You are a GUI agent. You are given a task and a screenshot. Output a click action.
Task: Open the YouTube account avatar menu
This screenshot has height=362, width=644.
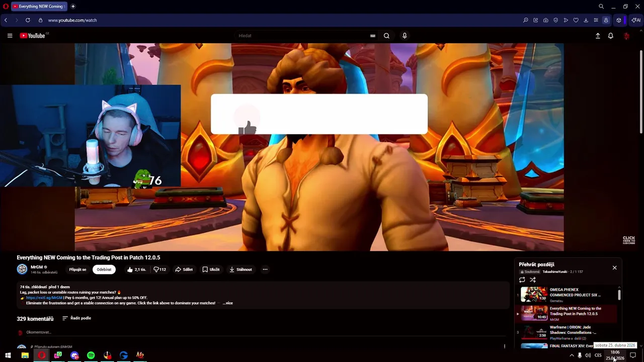(626, 36)
